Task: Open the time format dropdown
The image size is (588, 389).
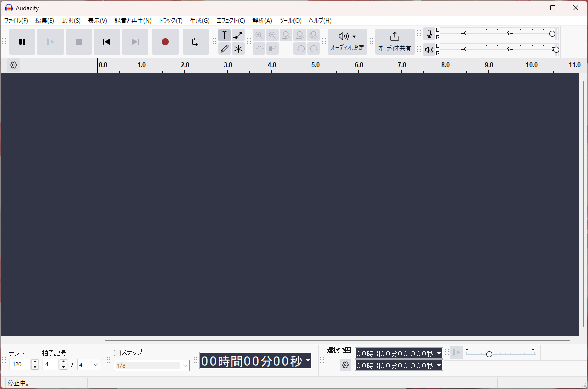Action: coord(308,360)
